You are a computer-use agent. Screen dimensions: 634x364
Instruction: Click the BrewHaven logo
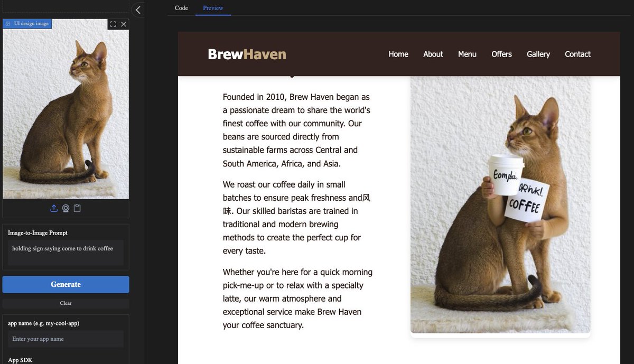(x=247, y=54)
